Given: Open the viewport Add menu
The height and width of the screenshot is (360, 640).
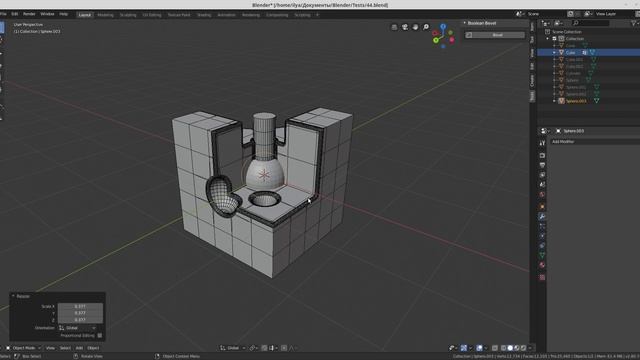Looking at the screenshot, I should [x=79, y=348].
